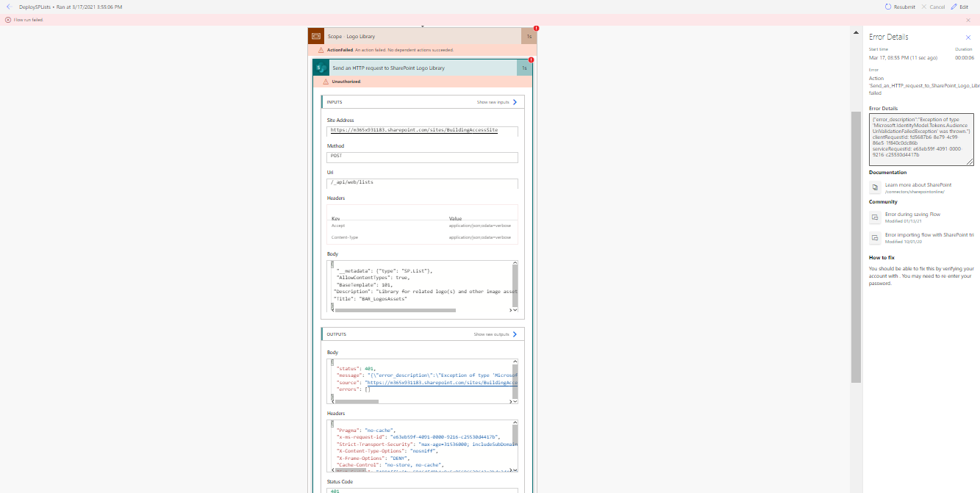Image resolution: width=980 pixels, height=493 pixels.
Task: Click the Duration value 00:00:06
Action: pyautogui.click(x=965, y=57)
